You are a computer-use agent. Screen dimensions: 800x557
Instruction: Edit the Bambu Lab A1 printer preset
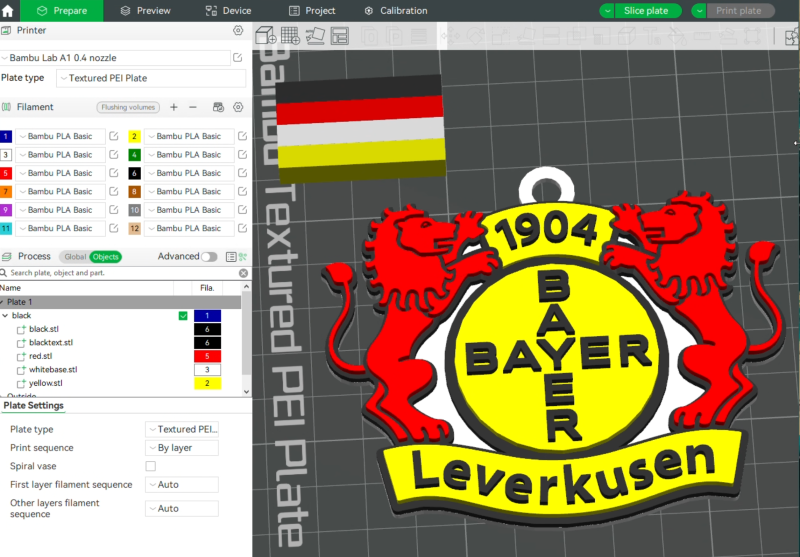(x=238, y=58)
